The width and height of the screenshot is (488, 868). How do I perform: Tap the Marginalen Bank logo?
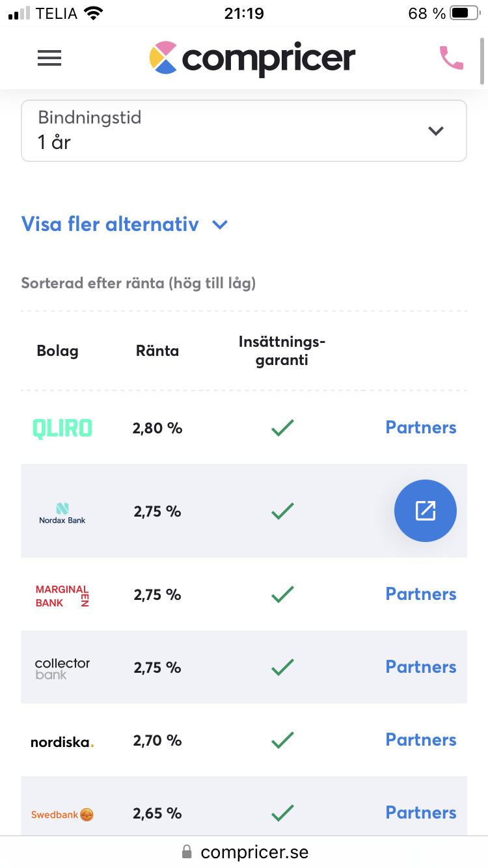62,596
